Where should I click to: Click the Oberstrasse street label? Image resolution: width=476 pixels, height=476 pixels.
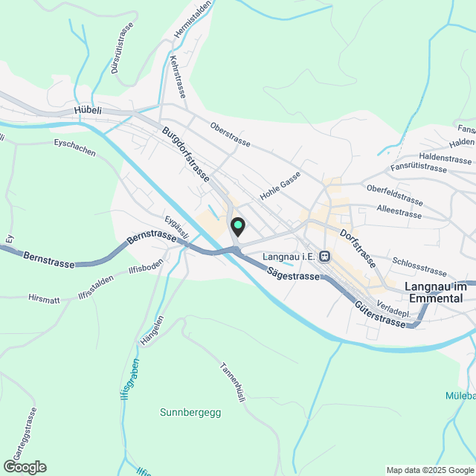click(231, 135)
